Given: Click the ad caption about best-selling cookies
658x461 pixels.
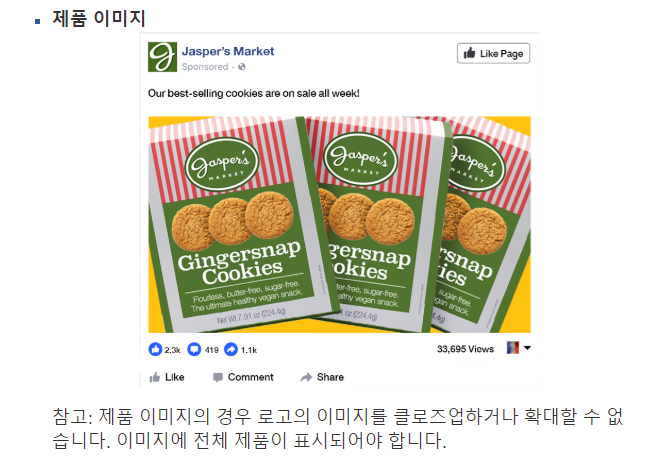Looking at the screenshot, I should 253,93.
